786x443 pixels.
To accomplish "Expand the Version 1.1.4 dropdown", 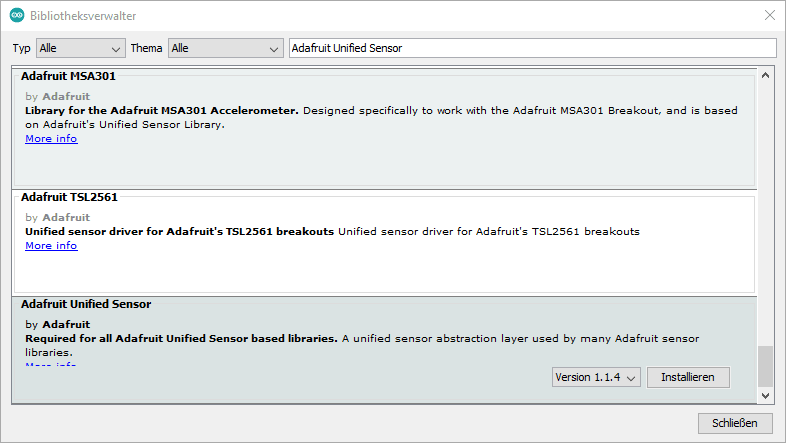I will pos(596,377).
